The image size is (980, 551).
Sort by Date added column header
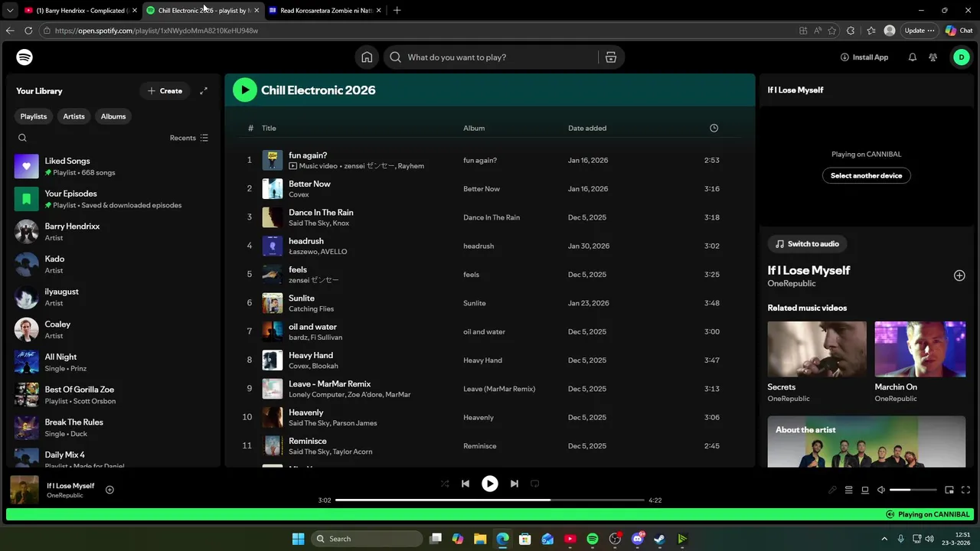587,128
